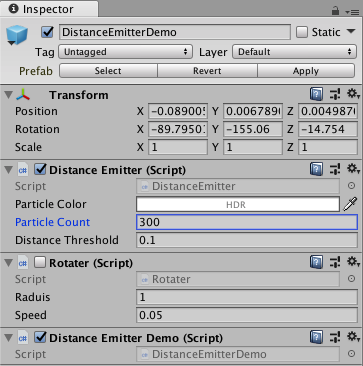The height and width of the screenshot is (366, 363).
Task: Collapse the Rotater component
Action: tap(8, 263)
